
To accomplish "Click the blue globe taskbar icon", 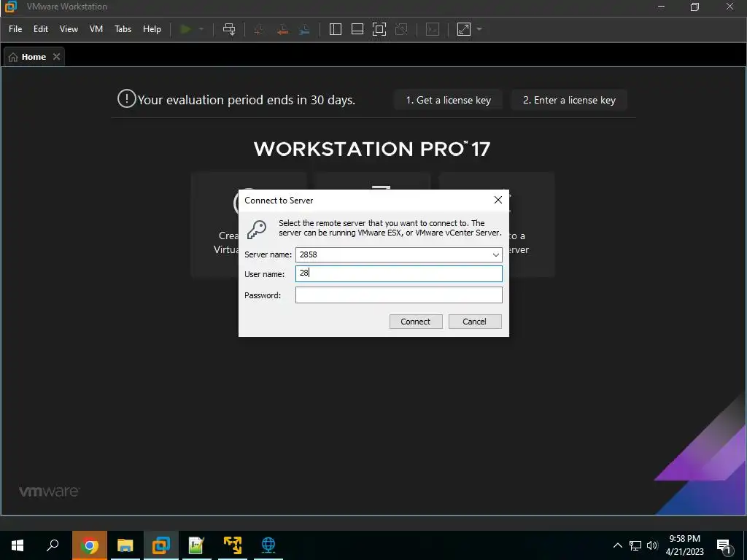I will tap(268, 545).
